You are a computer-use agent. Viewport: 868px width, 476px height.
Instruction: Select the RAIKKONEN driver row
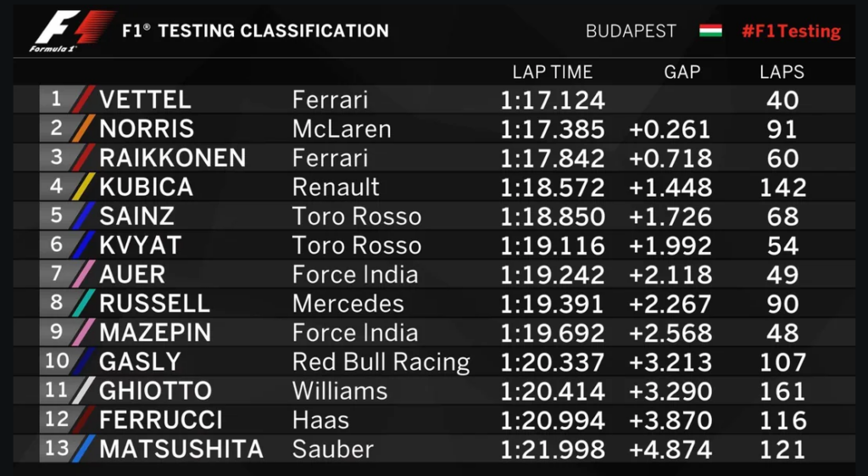(434, 158)
